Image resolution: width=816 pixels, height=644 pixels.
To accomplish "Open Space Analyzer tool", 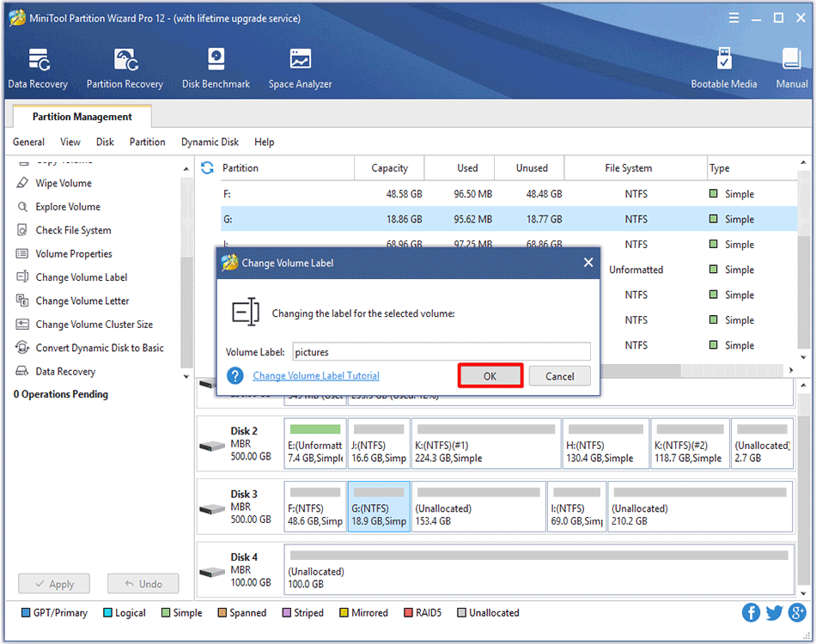I will click(x=300, y=68).
